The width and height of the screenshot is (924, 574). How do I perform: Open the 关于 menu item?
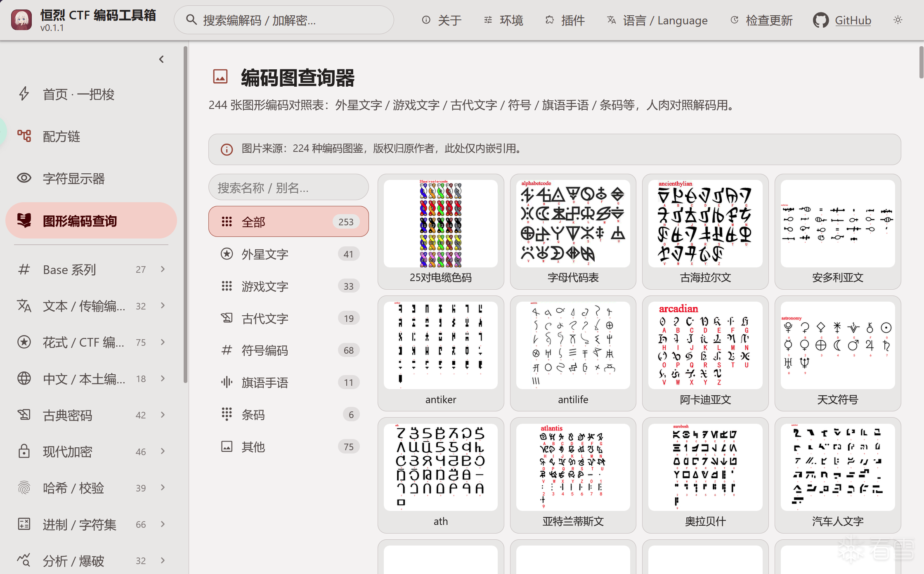(442, 20)
